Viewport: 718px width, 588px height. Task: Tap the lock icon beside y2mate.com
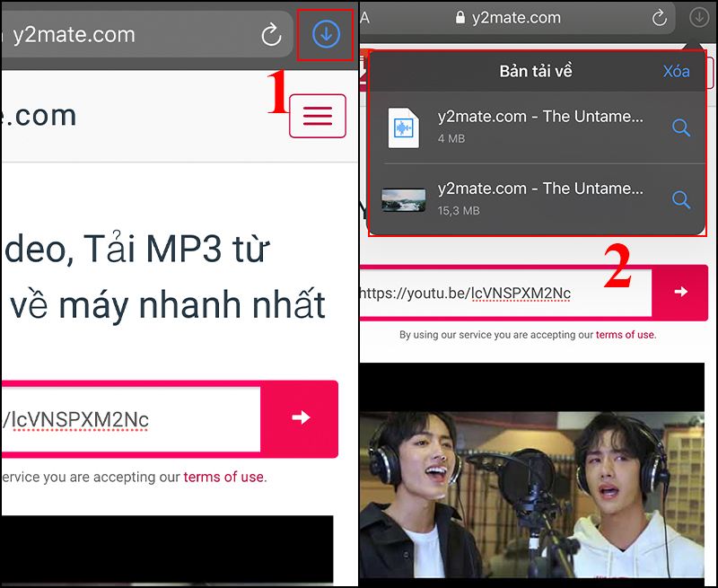tap(460, 17)
